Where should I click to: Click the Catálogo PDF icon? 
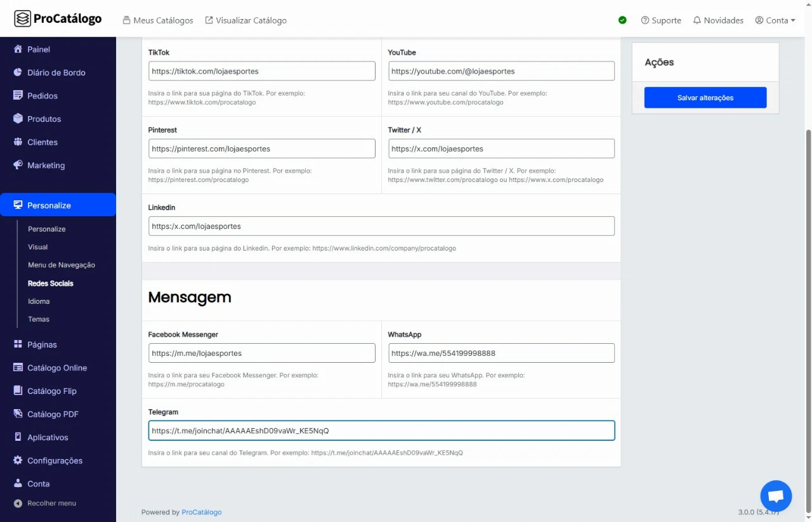coord(18,414)
